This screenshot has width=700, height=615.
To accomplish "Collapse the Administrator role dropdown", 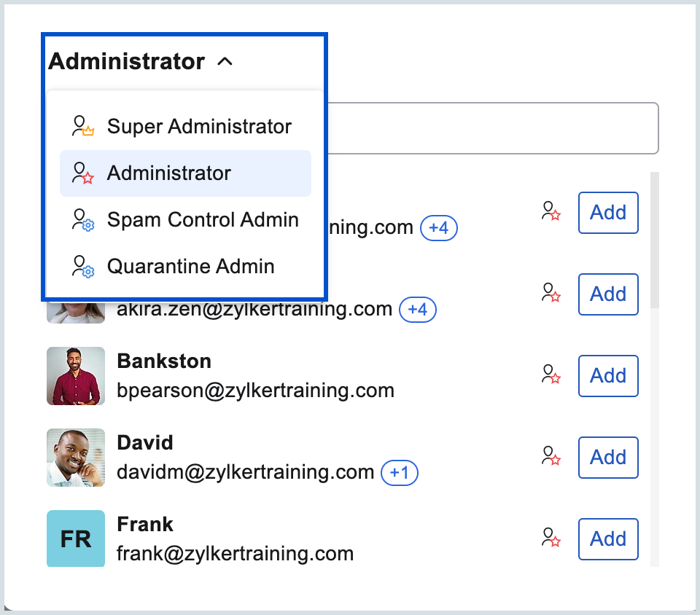I will click(x=225, y=62).
